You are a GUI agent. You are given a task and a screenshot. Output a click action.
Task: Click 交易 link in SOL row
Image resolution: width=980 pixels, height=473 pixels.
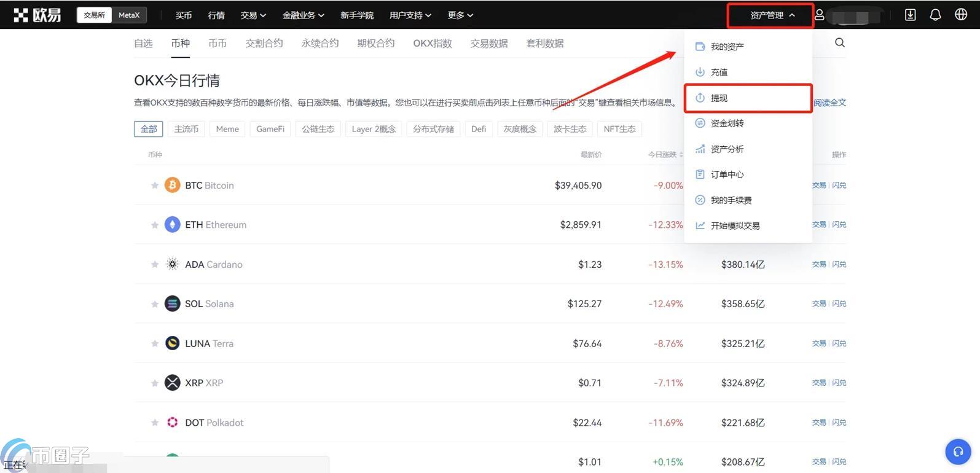pyautogui.click(x=819, y=303)
